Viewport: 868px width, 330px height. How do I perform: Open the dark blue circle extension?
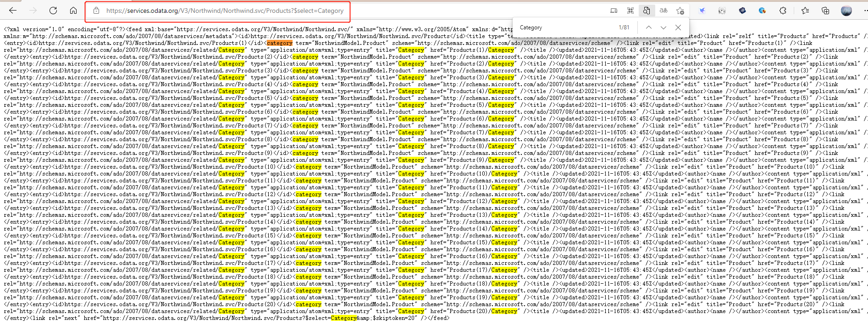(742, 11)
